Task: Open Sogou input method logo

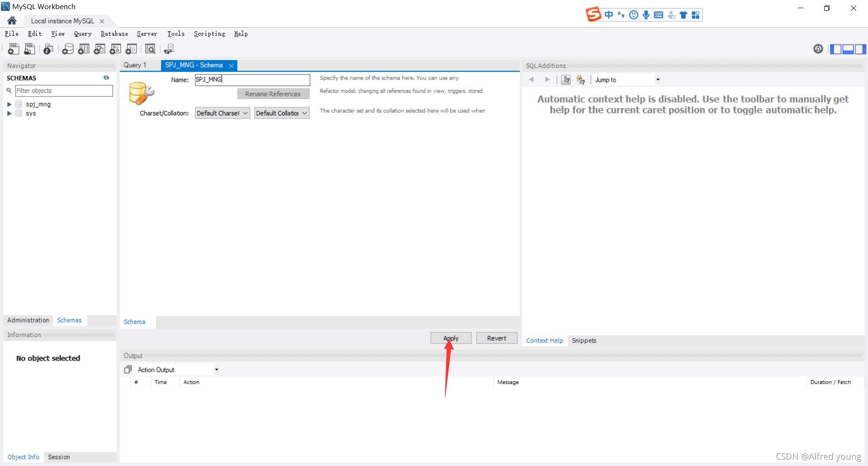Action: [x=593, y=14]
